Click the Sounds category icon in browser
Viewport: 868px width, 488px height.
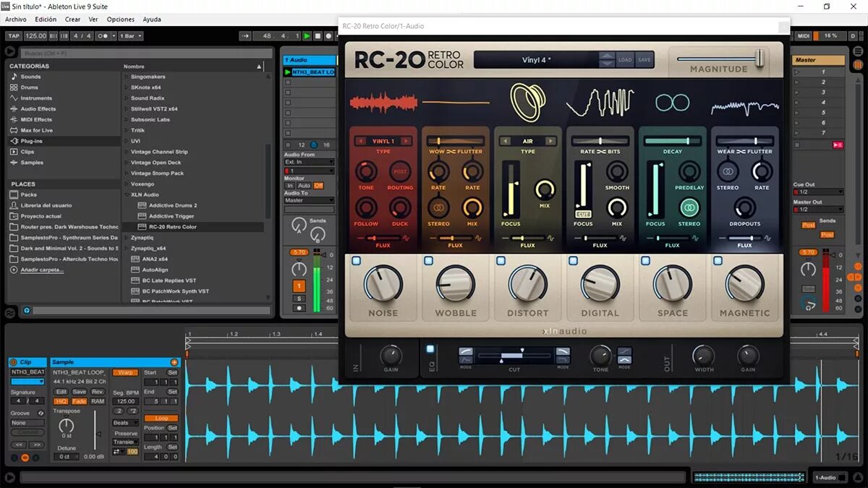14,77
